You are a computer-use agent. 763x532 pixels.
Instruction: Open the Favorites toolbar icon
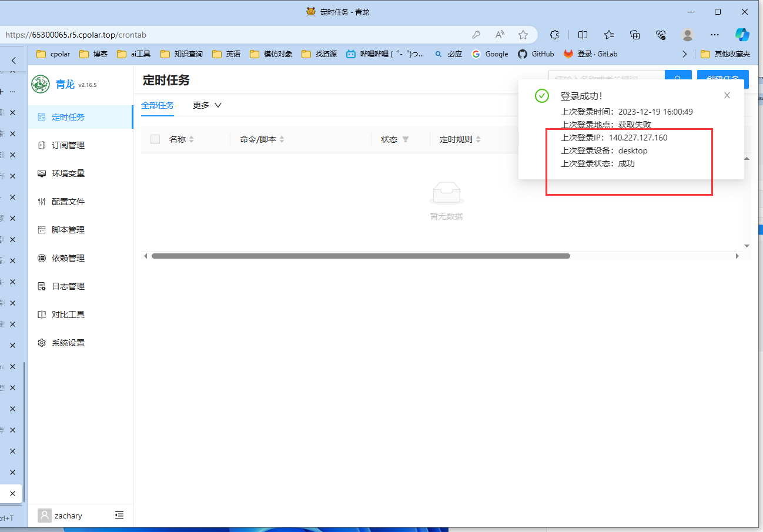609,35
